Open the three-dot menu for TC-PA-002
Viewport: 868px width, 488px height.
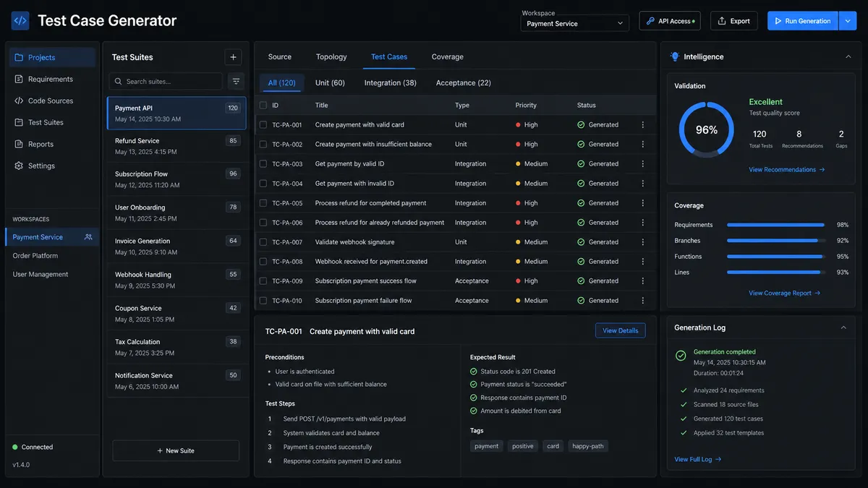click(x=642, y=145)
